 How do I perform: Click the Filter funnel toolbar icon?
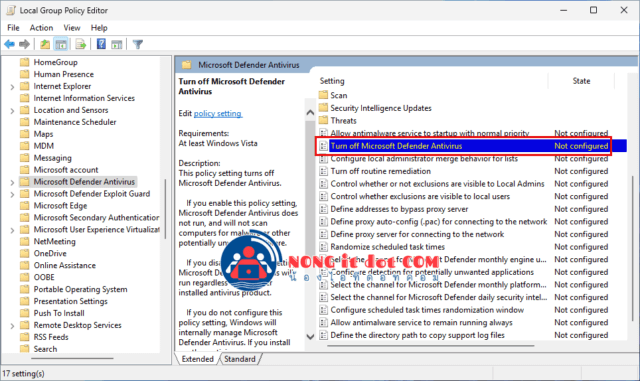(x=138, y=44)
